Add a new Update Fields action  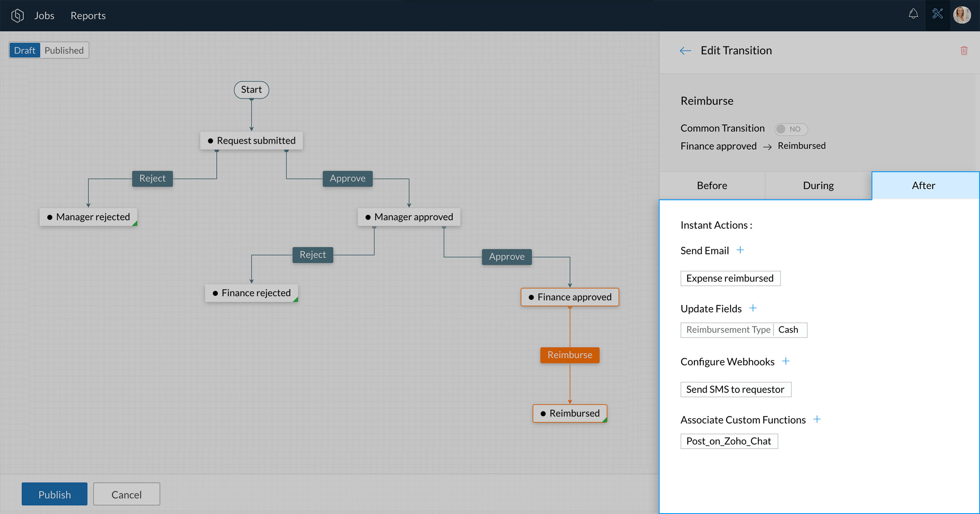click(753, 308)
